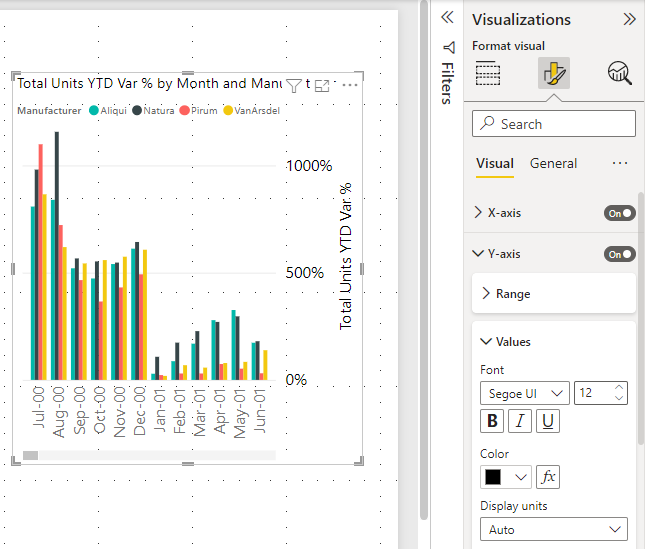Click the VanArsdel legend item
This screenshot has height=549, width=645.
[252, 111]
